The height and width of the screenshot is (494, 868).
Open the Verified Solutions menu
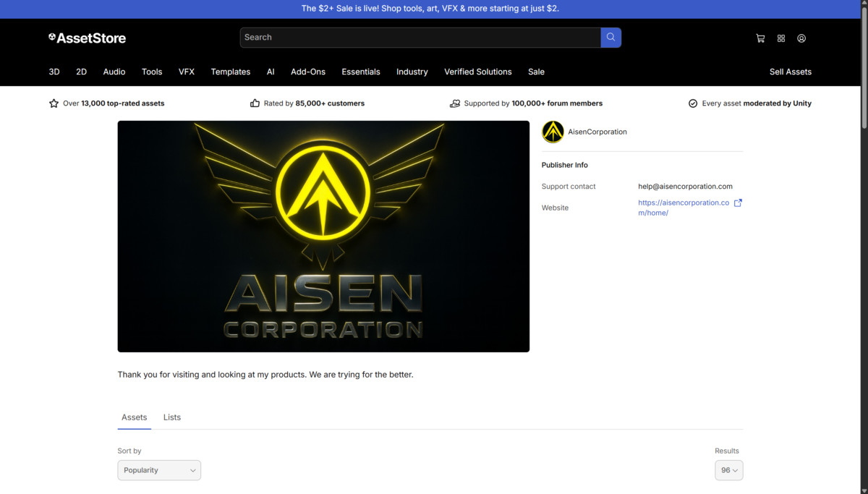478,72
